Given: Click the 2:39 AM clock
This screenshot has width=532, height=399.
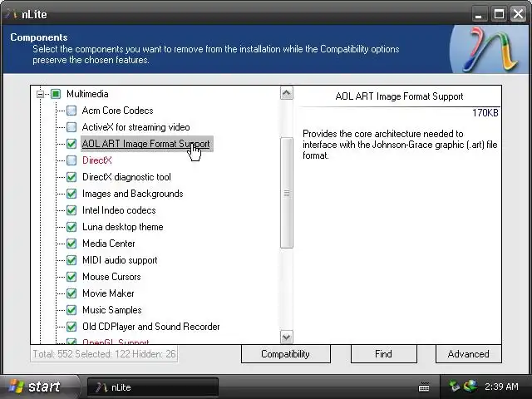Looking at the screenshot, I should 501,387.
